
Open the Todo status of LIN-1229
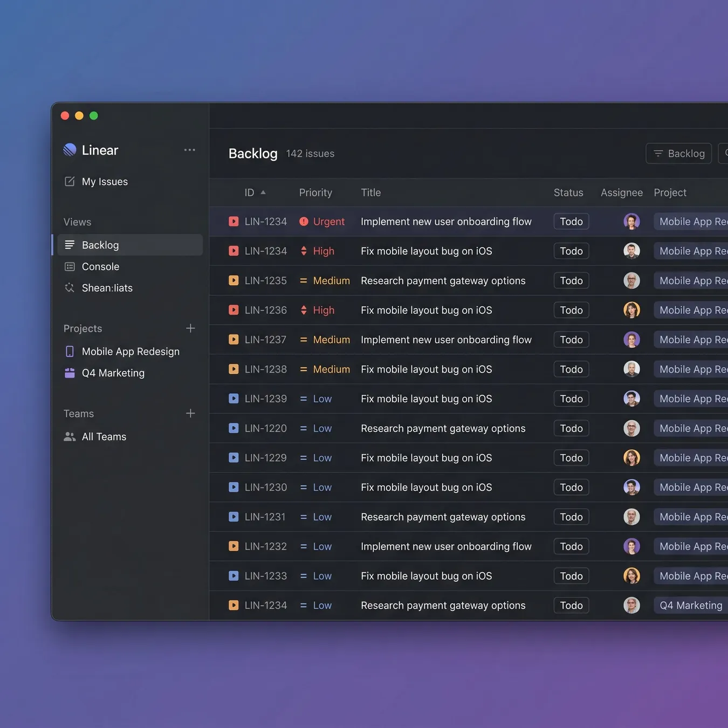point(571,458)
